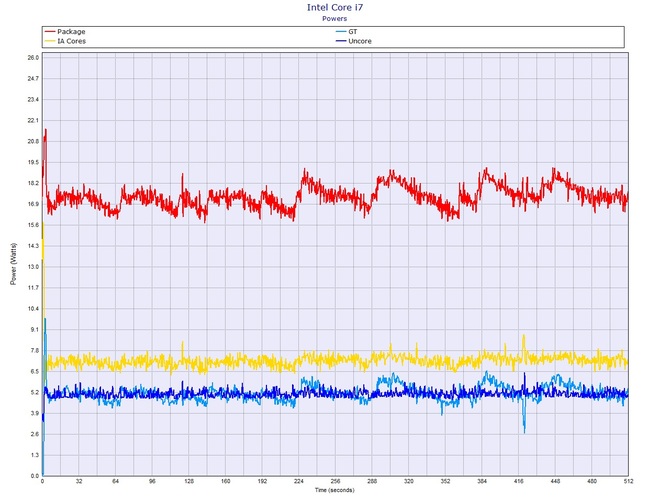This screenshot has height=502, width=670.
Task: Click the 10.4 y-axis value
Action: [33, 308]
